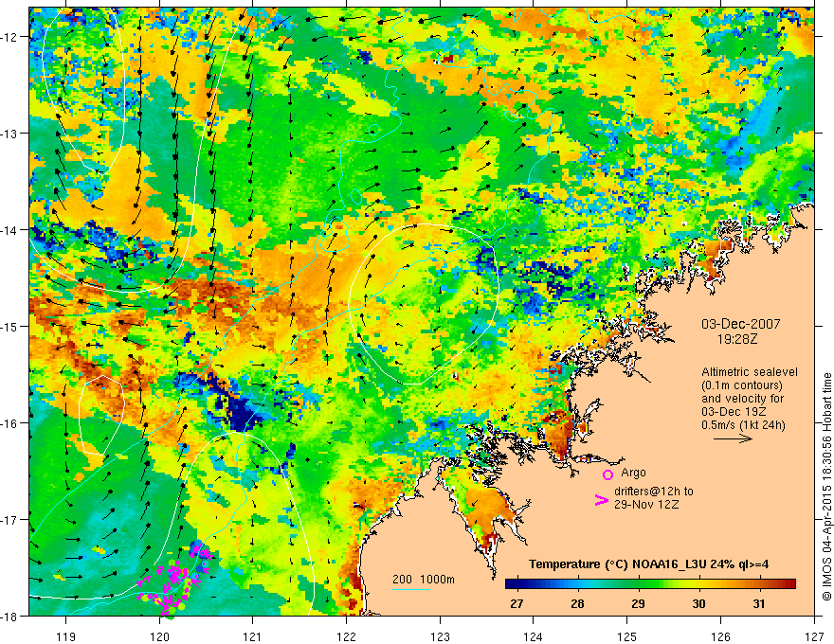Click the 'and velocity for' text
834x644 pixels.
(742, 399)
